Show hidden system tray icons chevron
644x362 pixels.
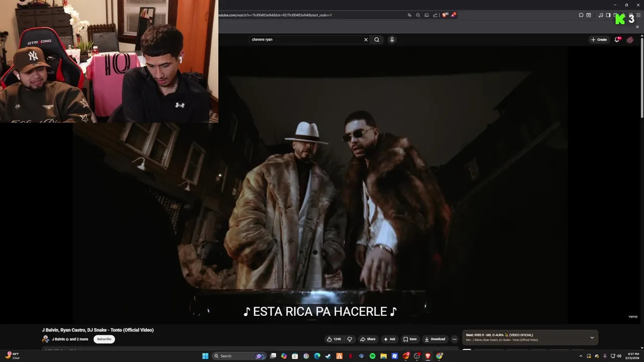point(581,356)
